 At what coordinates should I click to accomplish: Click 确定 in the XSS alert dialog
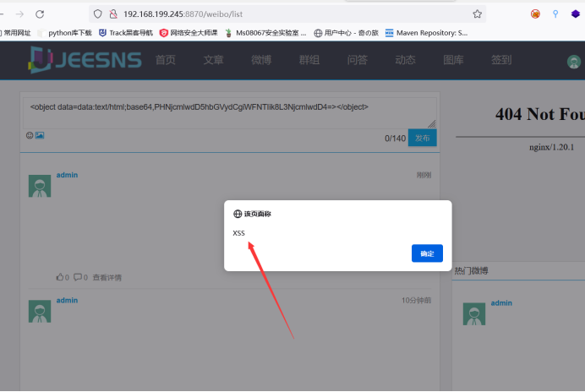(427, 253)
